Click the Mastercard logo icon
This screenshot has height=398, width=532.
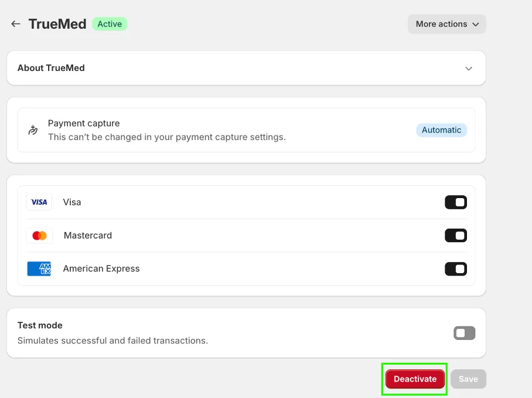tap(39, 236)
